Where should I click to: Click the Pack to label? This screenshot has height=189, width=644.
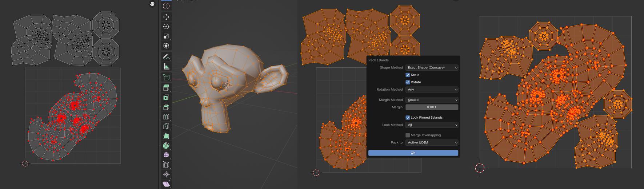pyautogui.click(x=397, y=142)
